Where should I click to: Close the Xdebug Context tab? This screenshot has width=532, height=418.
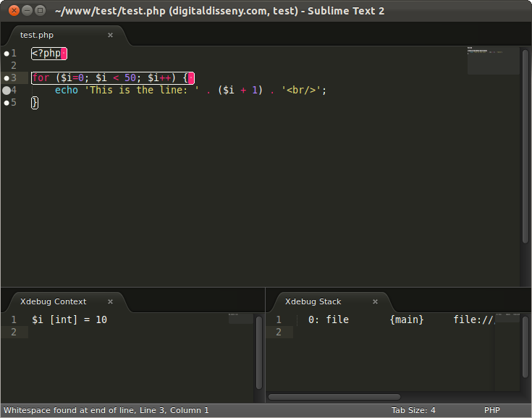pos(111,301)
